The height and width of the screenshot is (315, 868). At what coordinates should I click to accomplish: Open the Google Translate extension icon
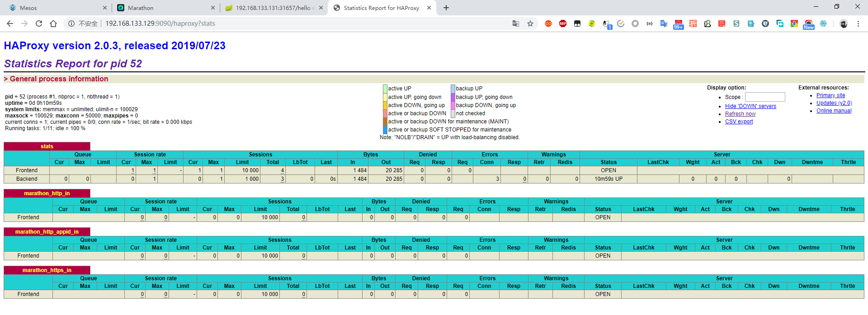664,24
